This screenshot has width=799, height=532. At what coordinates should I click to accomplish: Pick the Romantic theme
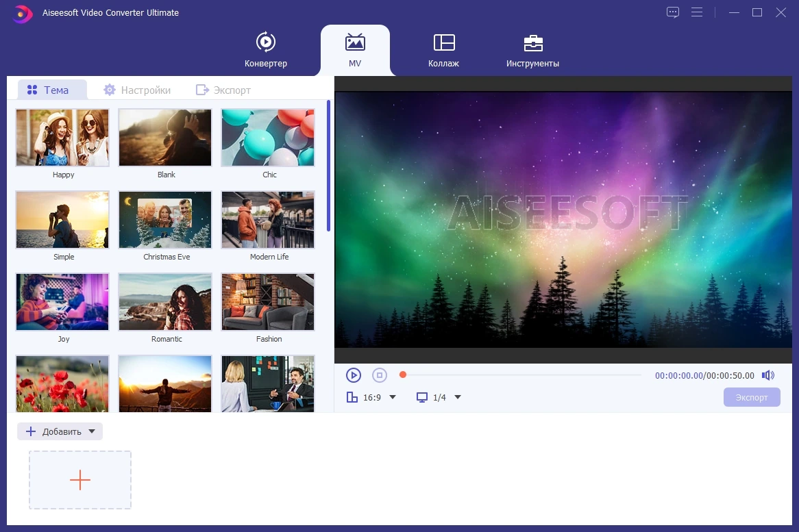point(165,302)
